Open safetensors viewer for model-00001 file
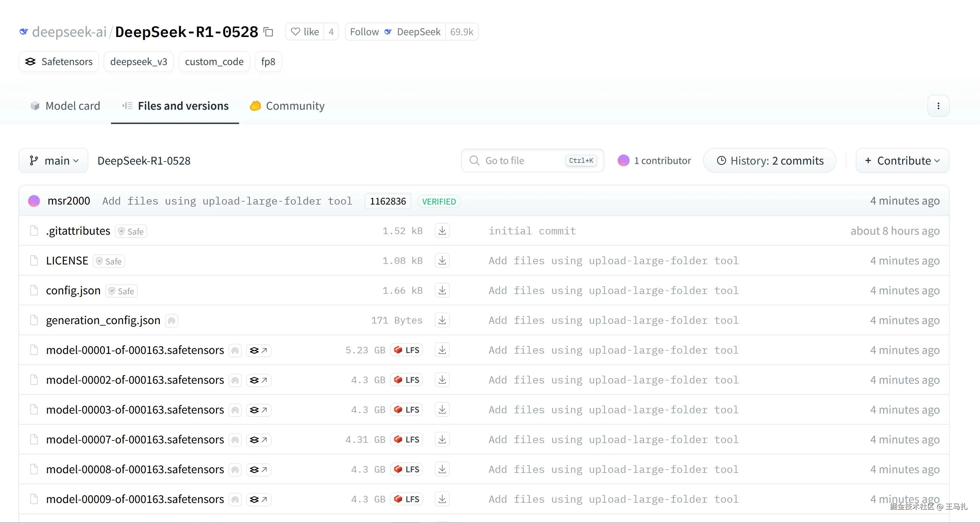980x523 pixels. 259,350
